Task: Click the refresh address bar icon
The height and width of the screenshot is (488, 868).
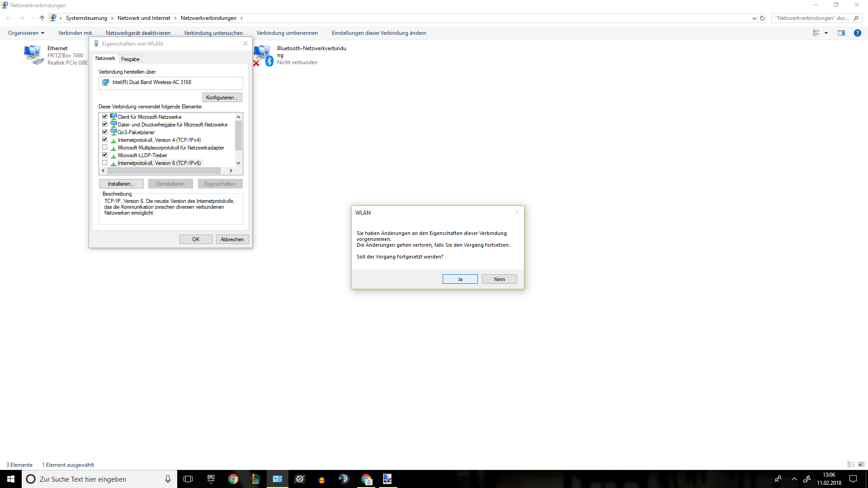Action: coord(762,18)
